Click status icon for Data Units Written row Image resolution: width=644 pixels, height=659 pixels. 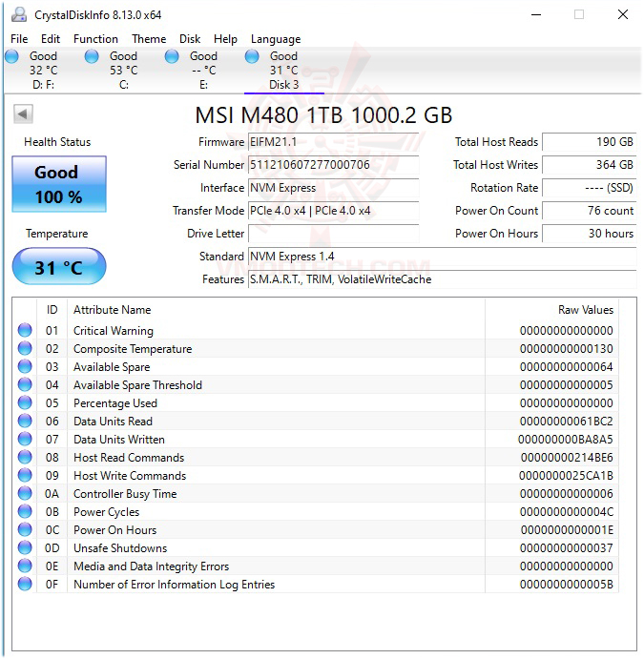[25, 440]
